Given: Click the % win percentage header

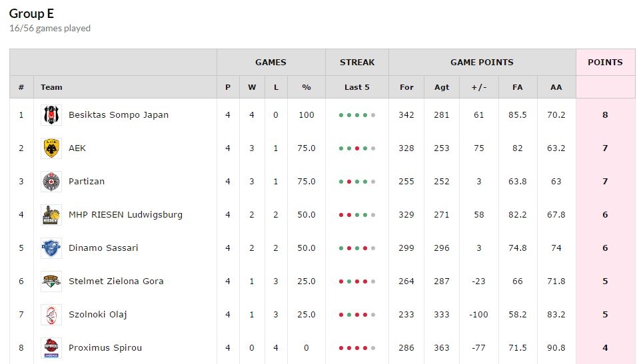Looking at the screenshot, I should [x=307, y=87].
